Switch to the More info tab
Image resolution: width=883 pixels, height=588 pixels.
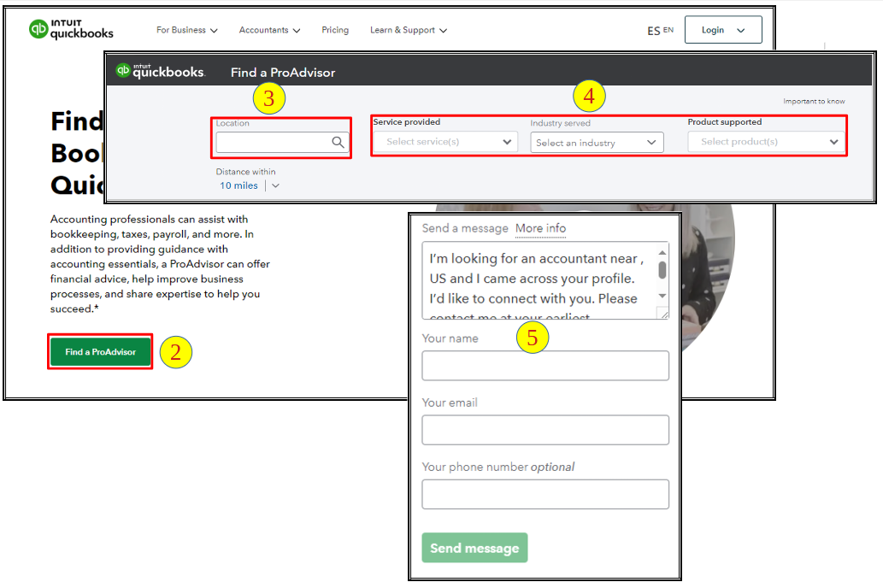click(540, 228)
